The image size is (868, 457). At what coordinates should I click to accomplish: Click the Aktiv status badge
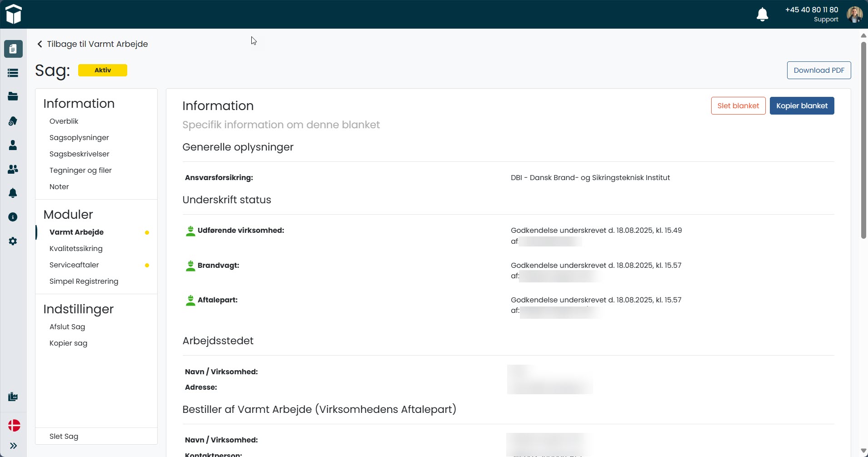(x=102, y=70)
